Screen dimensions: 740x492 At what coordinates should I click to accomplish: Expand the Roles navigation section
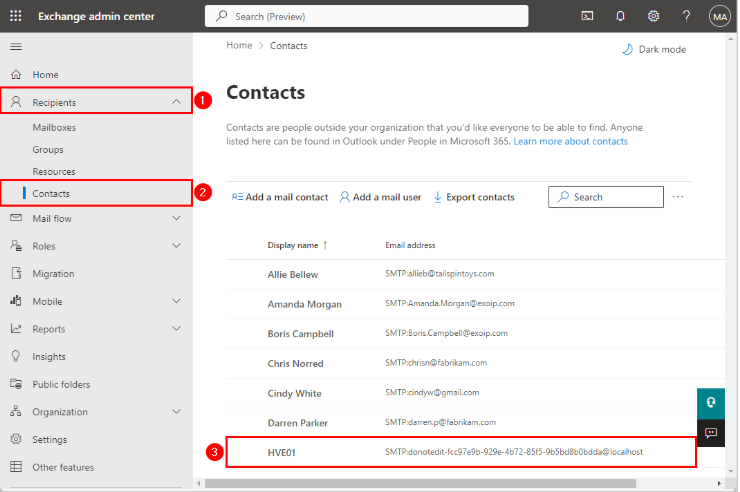(176, 246)
